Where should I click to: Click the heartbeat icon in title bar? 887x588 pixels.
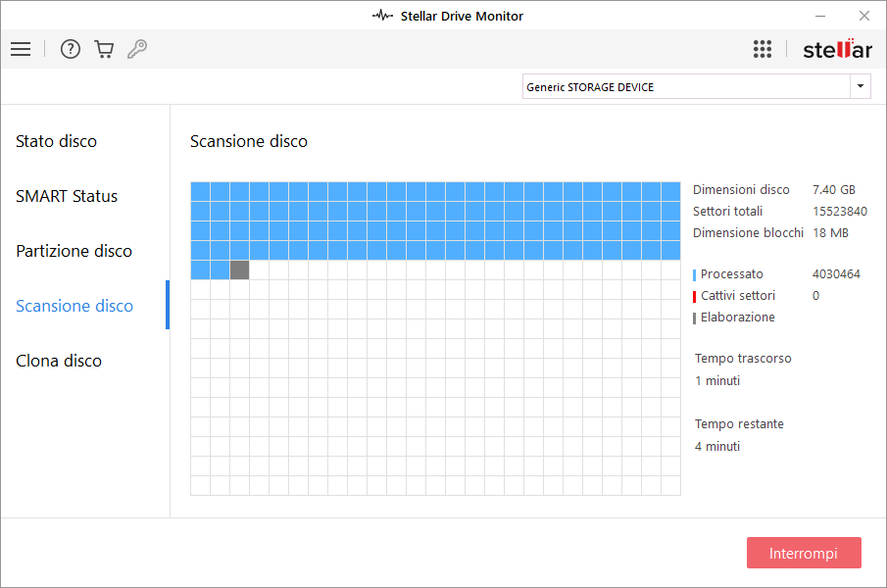tap(382, 16)
